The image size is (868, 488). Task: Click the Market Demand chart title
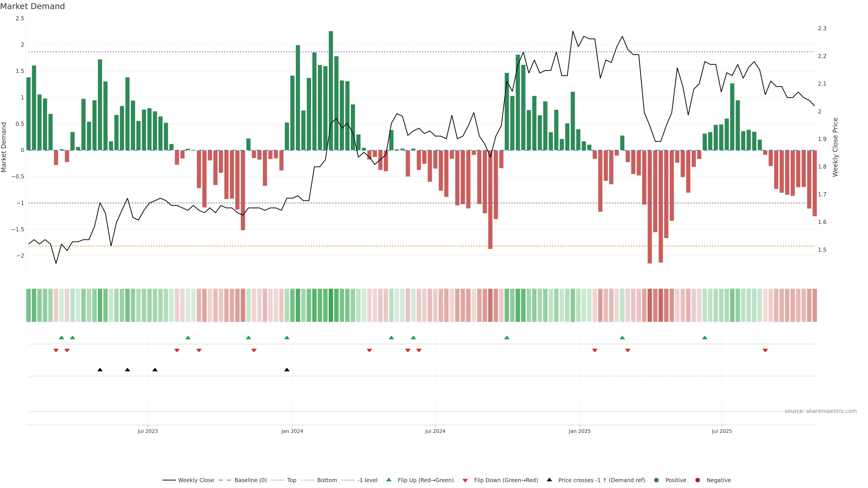tap(32, 6)
